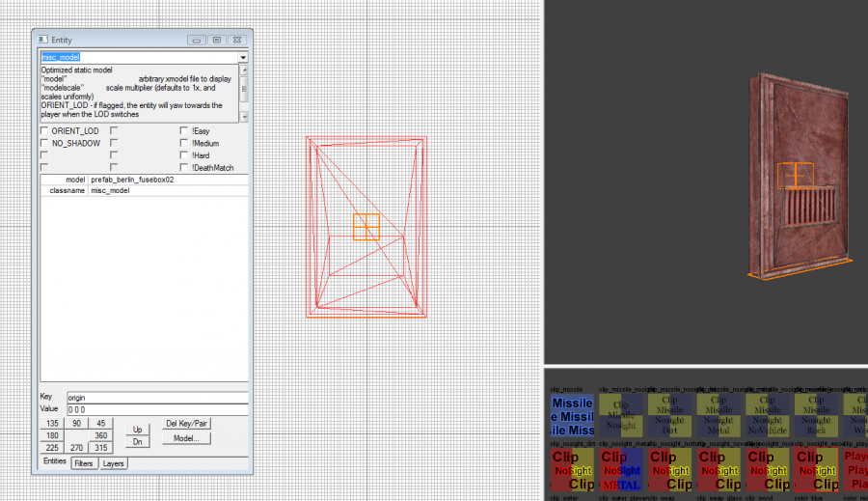Screen dimensions: 868x501
Task: Select the clip_missile blue texture thumbnail
Action: tap(572, 415)
